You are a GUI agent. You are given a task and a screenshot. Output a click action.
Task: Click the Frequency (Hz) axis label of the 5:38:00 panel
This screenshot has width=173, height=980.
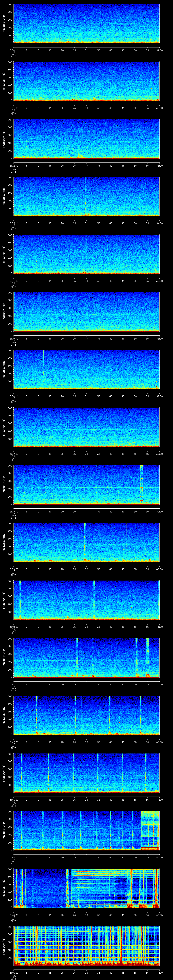click(x=4, y=485)
